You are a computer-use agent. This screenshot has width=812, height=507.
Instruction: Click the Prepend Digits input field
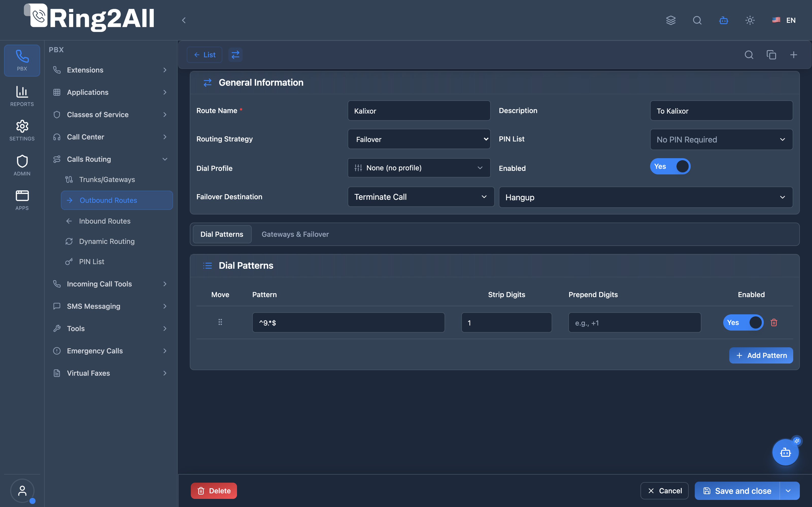coord(634,322)
